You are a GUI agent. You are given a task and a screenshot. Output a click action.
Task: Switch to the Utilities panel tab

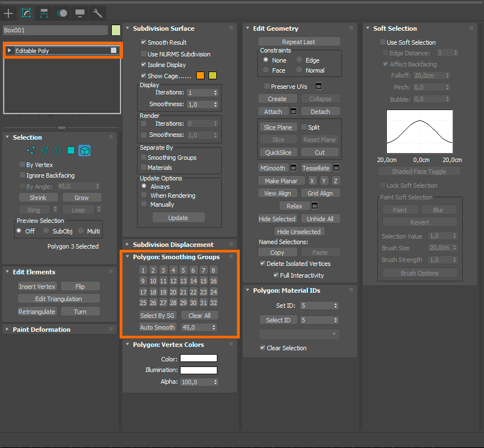[x=97, y=13]
